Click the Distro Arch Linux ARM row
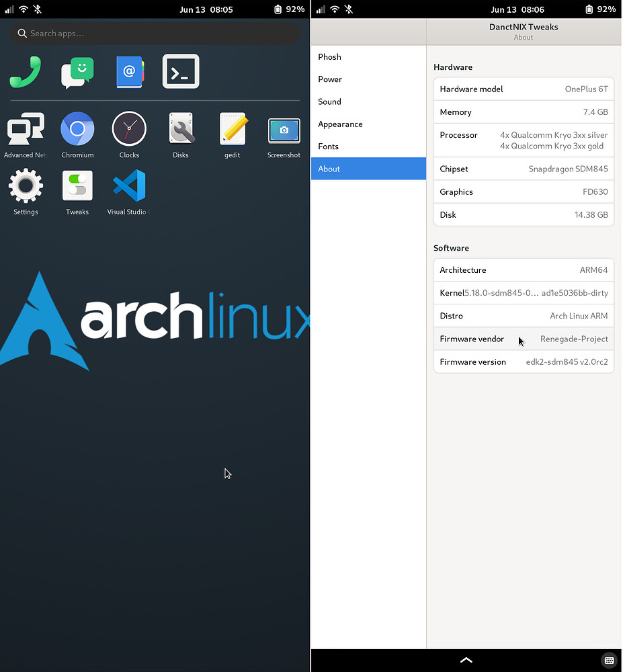This screenshot has width=625, height=672. pos(524,316)
